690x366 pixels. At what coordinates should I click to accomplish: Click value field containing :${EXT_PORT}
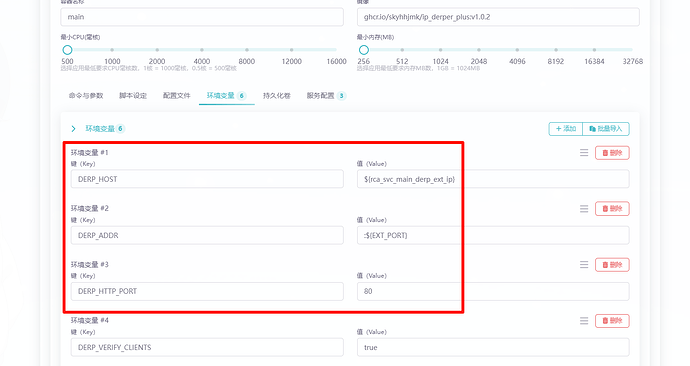coord(493,235)
